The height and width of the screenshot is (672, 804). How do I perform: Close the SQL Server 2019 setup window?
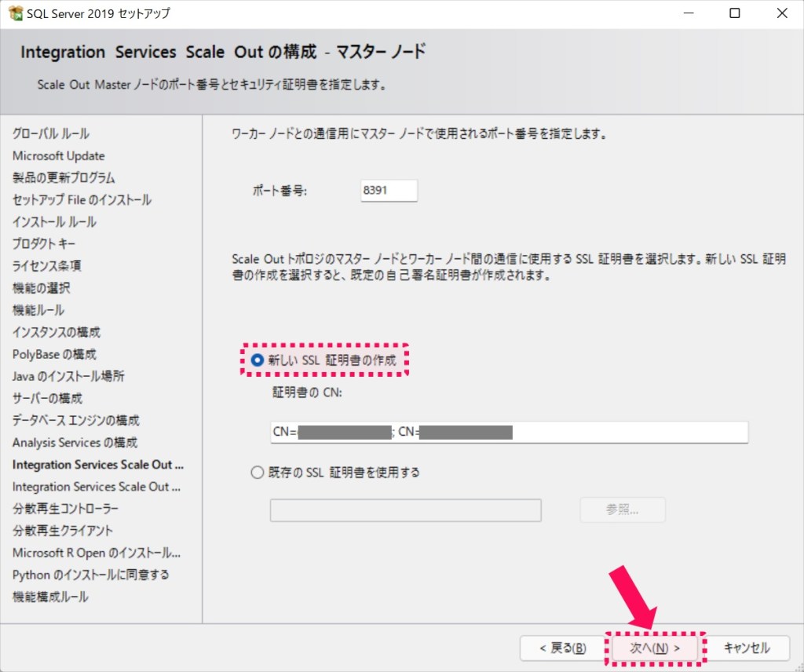tap(782, 13)
